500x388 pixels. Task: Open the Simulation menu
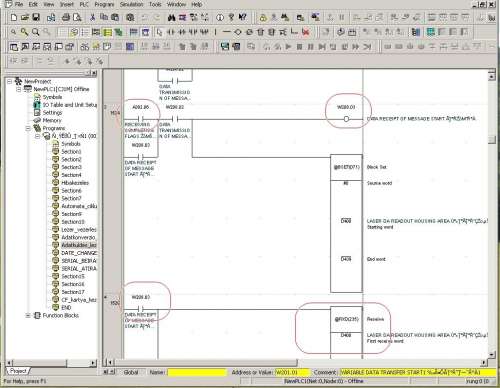pyautogui.click(x=131, y=4)
